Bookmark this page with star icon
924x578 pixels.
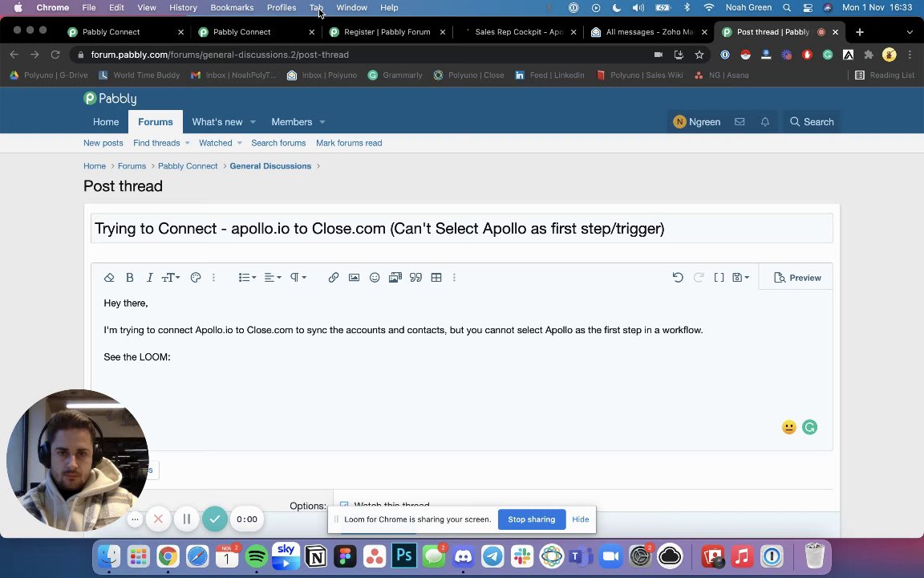[699, 55]
